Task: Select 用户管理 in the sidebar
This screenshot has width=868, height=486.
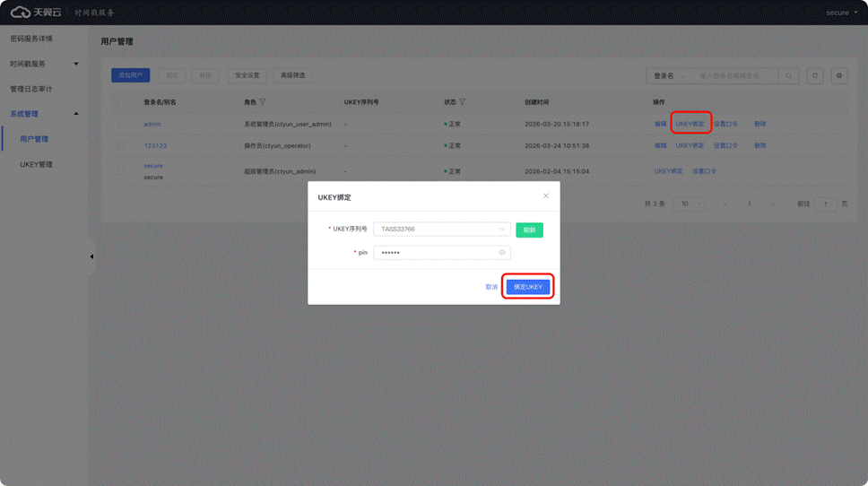Action: point(34,139)
